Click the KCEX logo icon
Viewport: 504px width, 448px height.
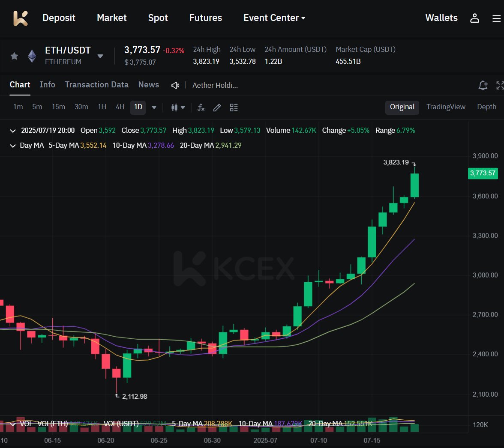click(x=21, y=18)
